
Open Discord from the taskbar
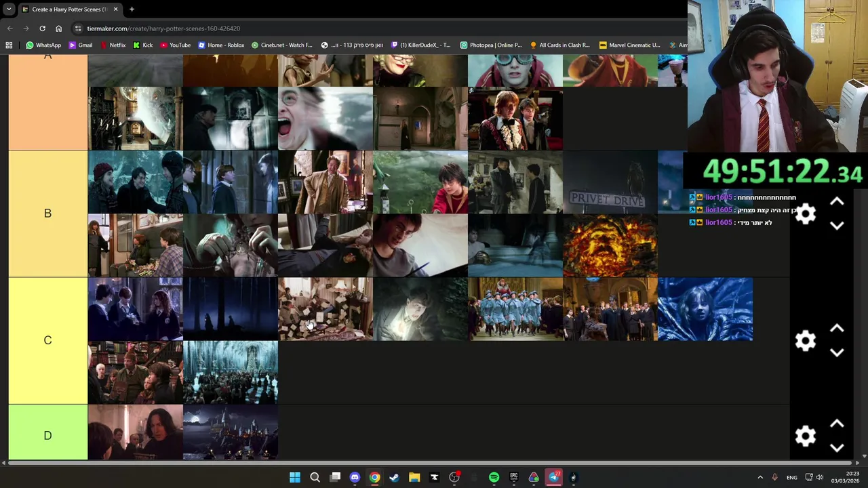pyautogui.click(x=355, y=478)
